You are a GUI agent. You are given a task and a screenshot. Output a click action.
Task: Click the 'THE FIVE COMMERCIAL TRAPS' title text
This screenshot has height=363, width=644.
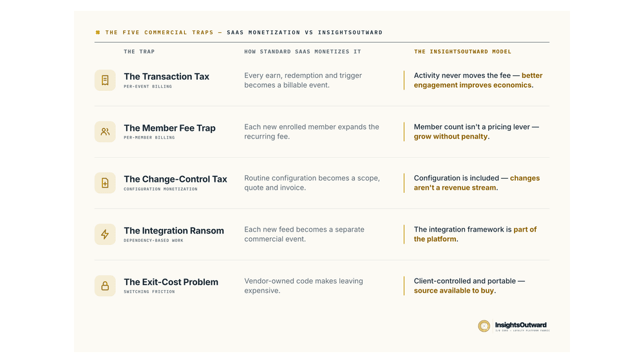click(159, 32)
